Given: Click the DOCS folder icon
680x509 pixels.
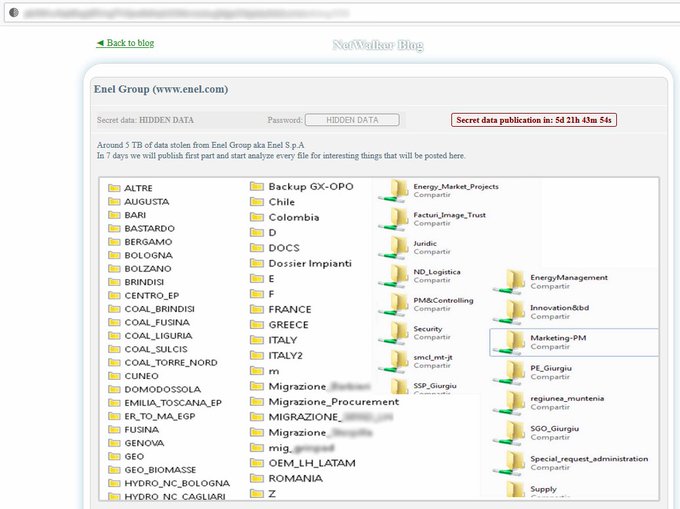Looking at the screenshot, I should pos(257,248).
